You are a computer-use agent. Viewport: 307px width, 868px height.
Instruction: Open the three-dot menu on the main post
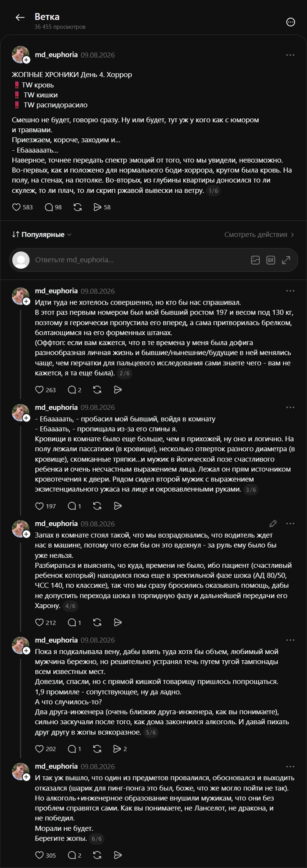point(290,55)
